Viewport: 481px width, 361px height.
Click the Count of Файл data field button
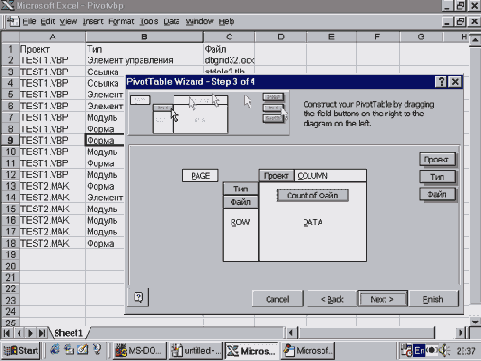(312, 195)
